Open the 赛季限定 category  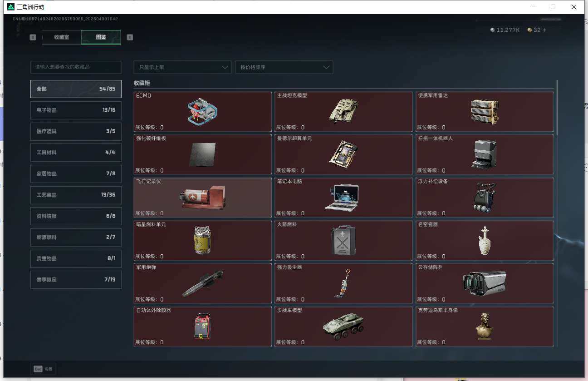click(76, 280)
